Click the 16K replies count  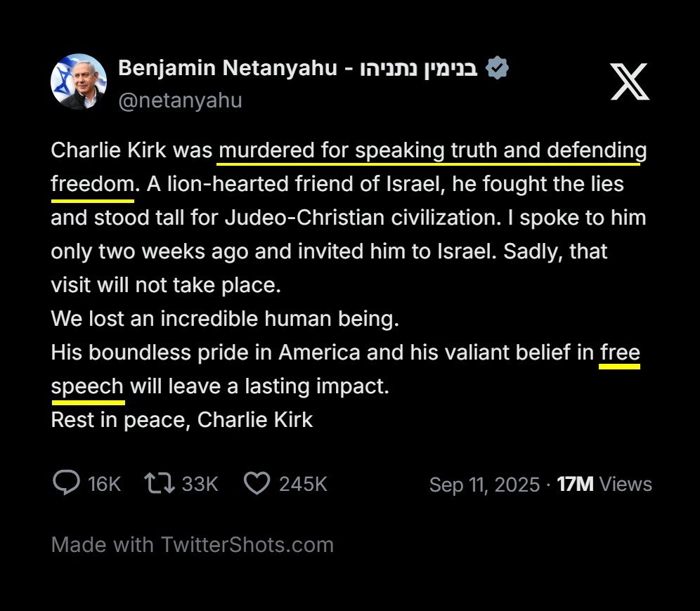tap(105, 484)
